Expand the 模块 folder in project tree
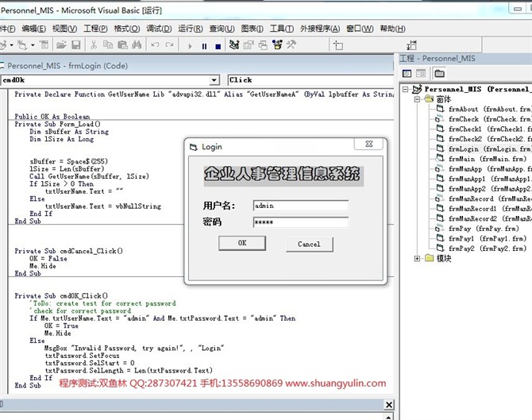Image resolution: width=532 pixels, height=420 pixels. (x=418, y=258)
